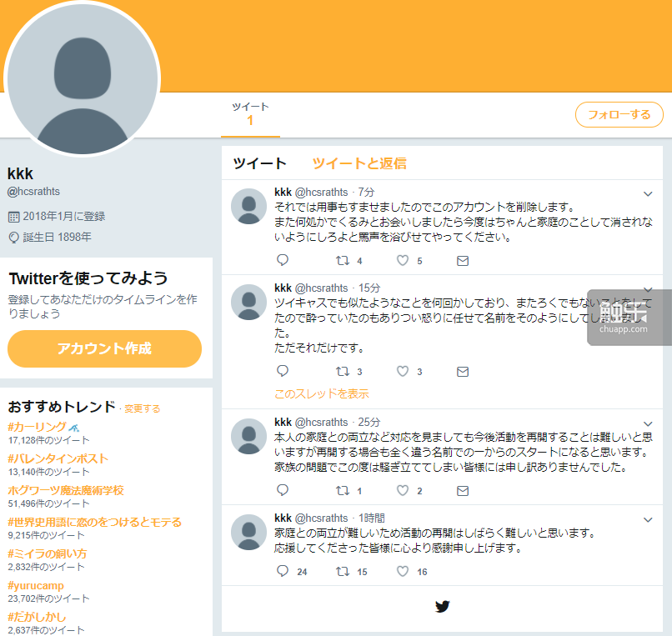Click the Twitter bird icon at timeline bottom
The width and height of the screenshot is (672, 636).
[442, 607]
